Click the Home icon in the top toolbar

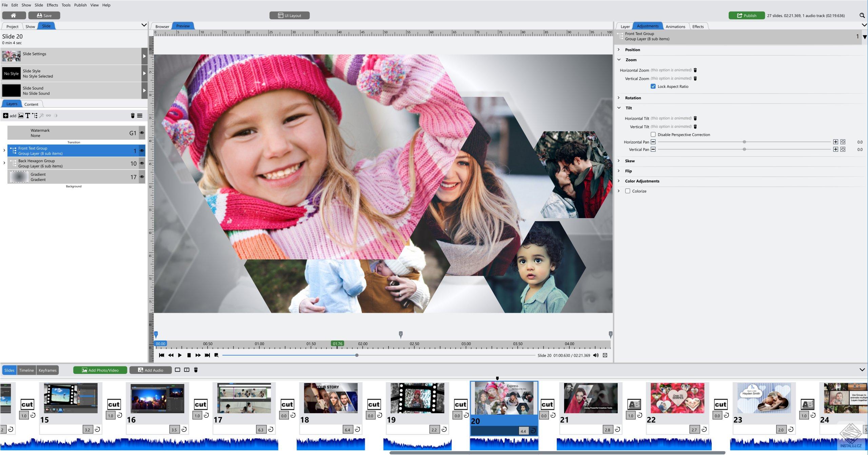point(14,15)
